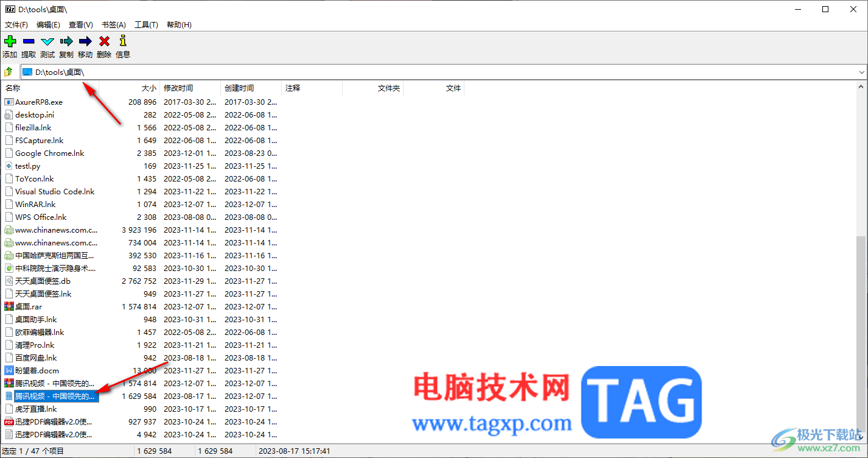This screenshot has height=458, width=868.
Task: Click the 中国哈萨克斯坦两国互 image icon
Action: click(x=9, y=256)
